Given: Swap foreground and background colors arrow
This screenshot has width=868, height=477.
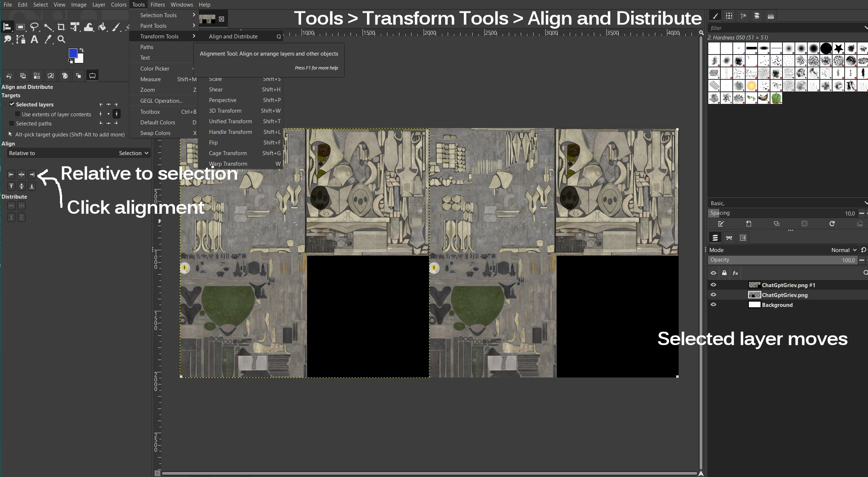Looking at the screenshot, I should (82, 50).
